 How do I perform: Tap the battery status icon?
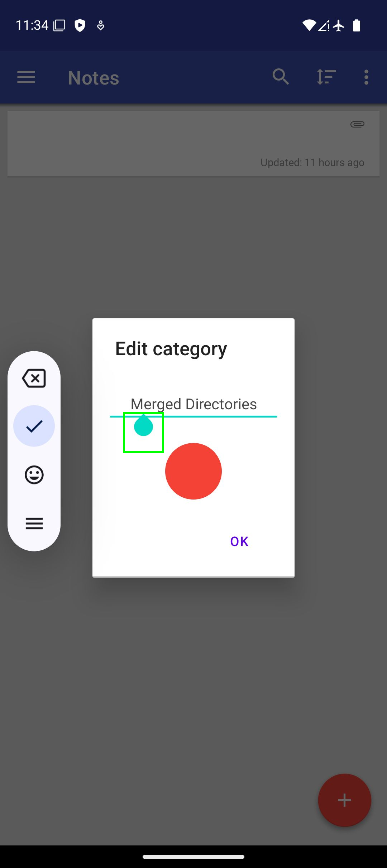pyautogui.click(x=357, y=26)
